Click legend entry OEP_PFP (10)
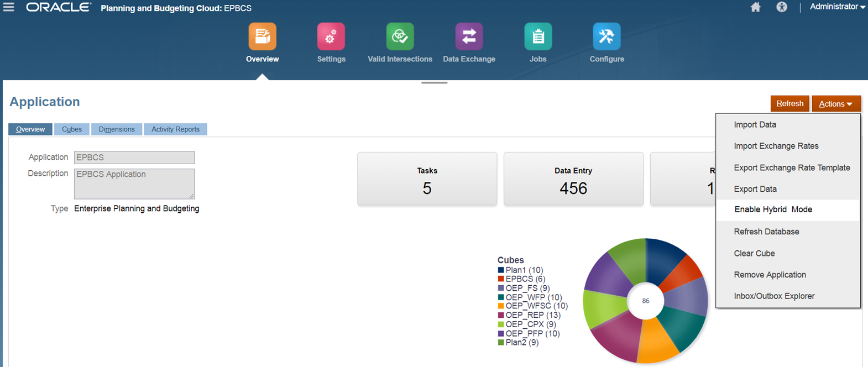This screenshot has height=367, width=868. click(532, 334)
